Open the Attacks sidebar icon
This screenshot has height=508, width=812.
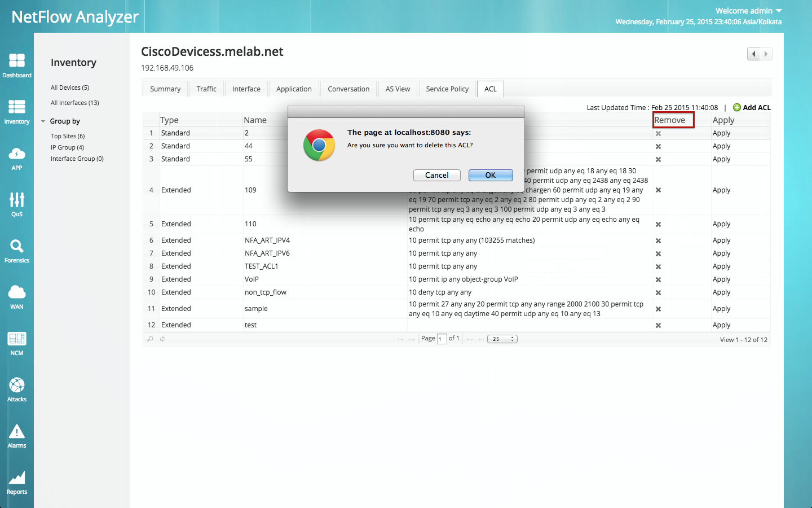point(17,389)
